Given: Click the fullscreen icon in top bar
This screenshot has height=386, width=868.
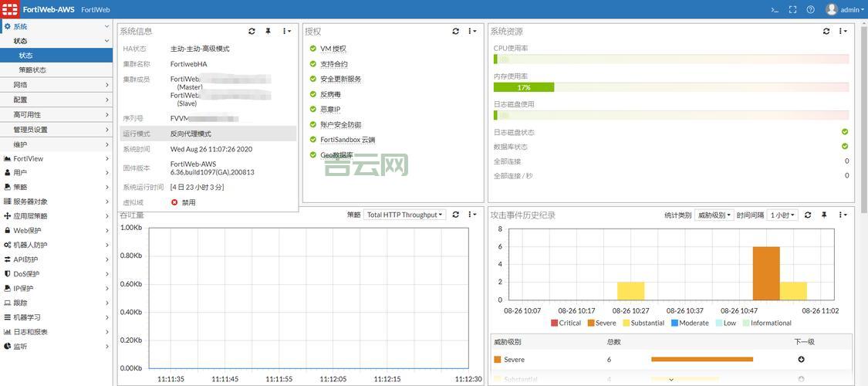Looking at the screenshot, I should (792, 10).
